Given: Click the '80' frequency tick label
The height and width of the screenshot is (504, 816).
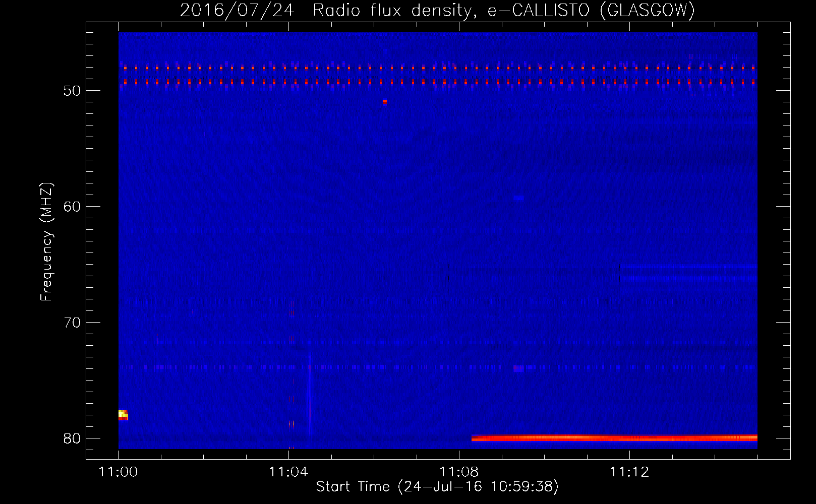Looking at the screenshot, I should pos(73,438).
